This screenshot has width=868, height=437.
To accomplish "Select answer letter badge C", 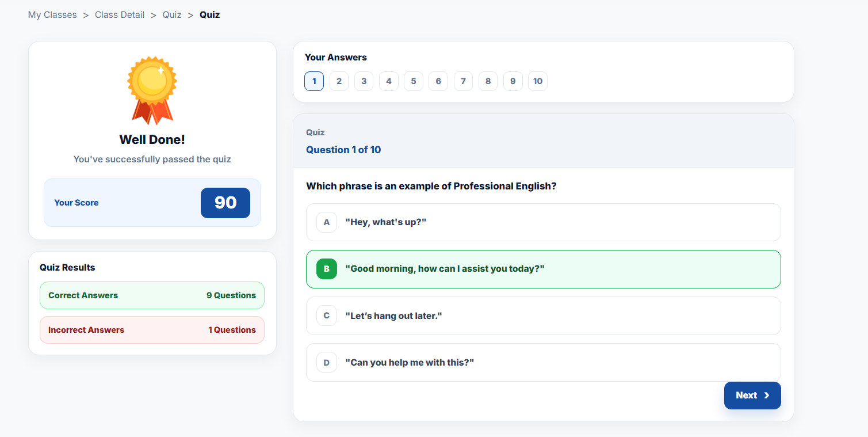I will point(327,316).
